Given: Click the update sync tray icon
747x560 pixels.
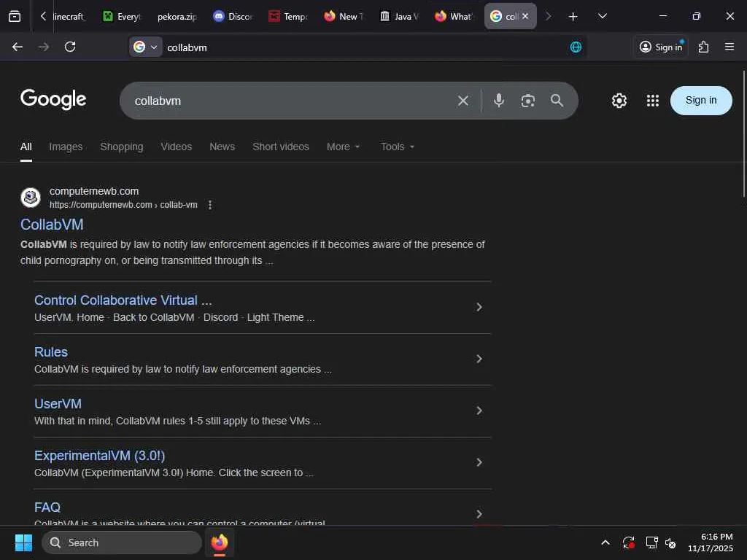Looking at the screenshot, I should pyautogui.click(x=628, y=542).
